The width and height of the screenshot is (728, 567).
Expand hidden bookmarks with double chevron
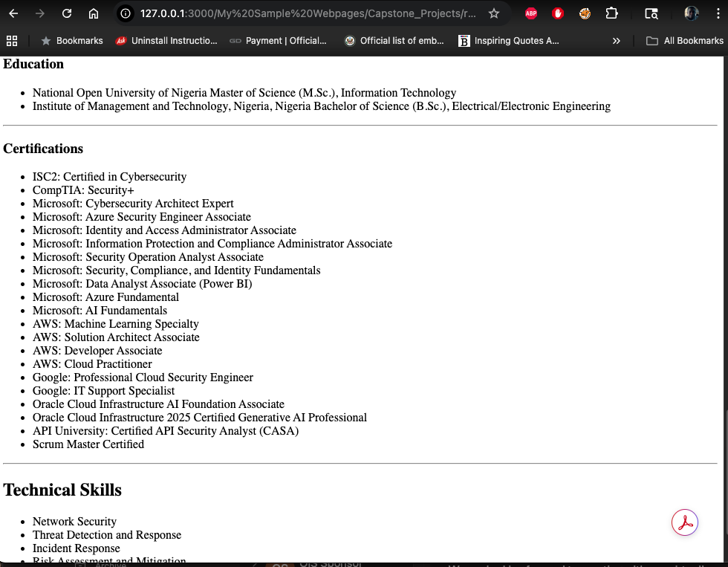[616, 41]
